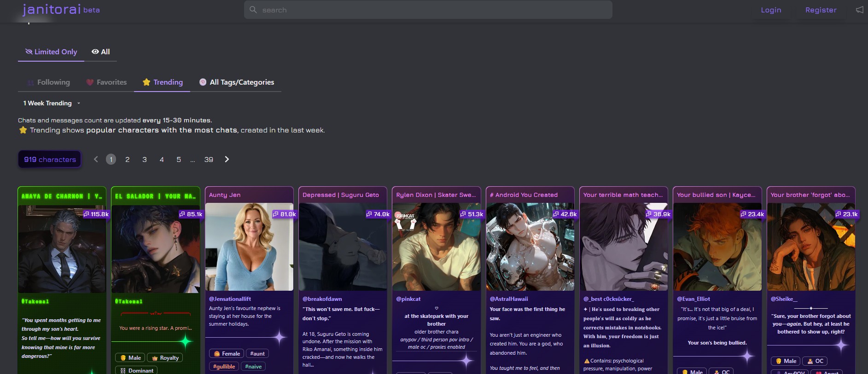
Task: Open Your terrible math teacher card title
Action: click(623, 195)
